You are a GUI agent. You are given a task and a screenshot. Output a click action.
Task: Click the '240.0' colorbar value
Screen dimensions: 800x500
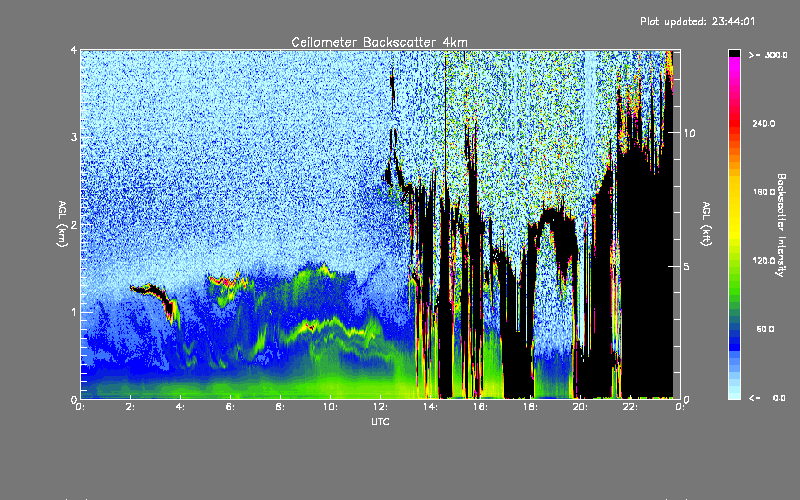764,123
